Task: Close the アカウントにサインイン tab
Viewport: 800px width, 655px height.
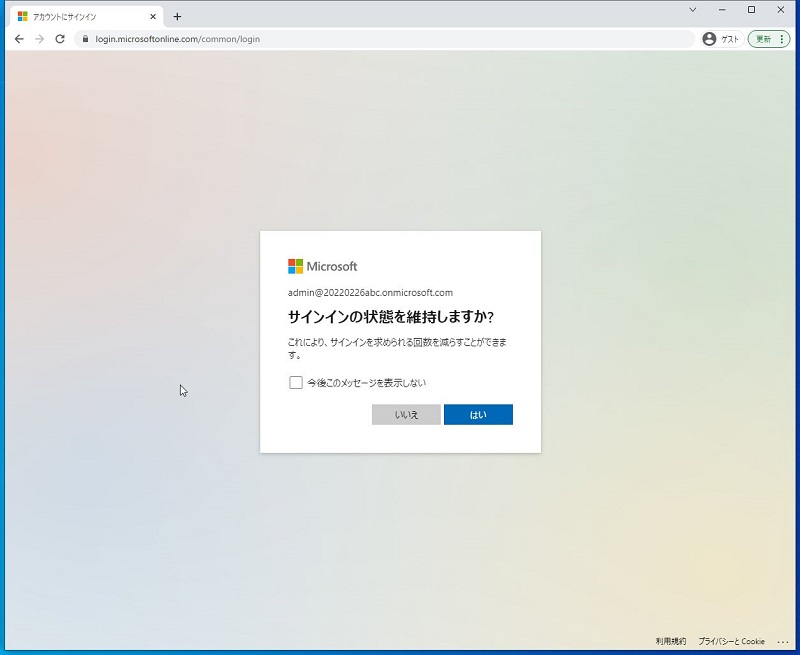Action: click(153, 17)
